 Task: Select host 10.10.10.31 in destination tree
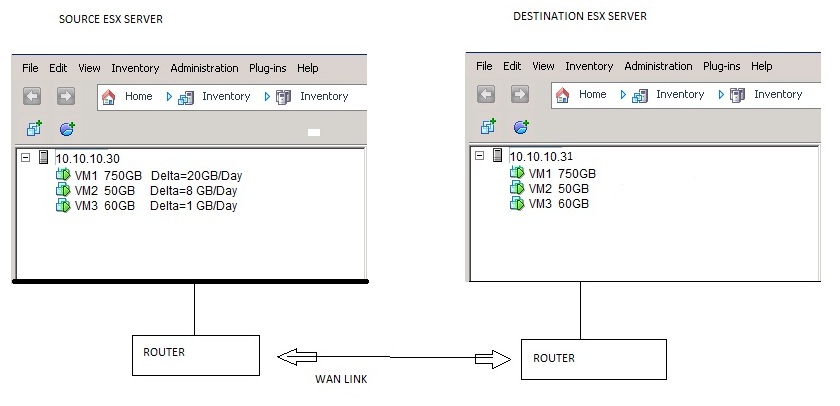click(541, 156)
